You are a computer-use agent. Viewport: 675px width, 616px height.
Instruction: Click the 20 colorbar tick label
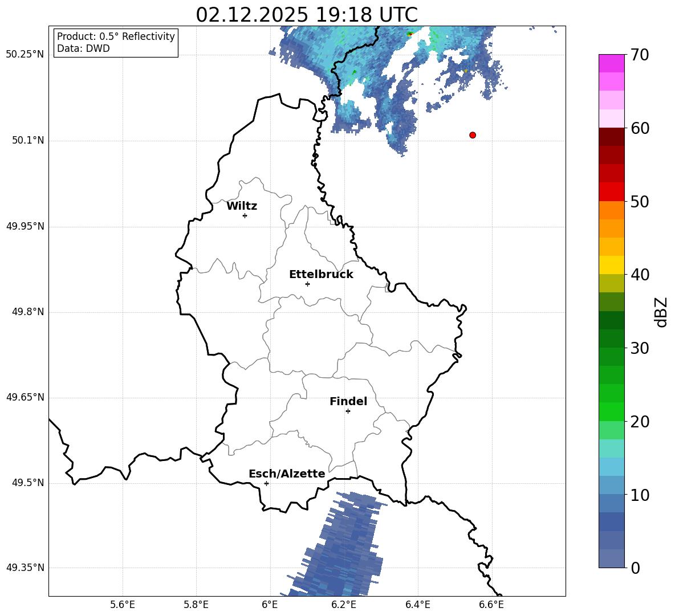tap(640, 422)
